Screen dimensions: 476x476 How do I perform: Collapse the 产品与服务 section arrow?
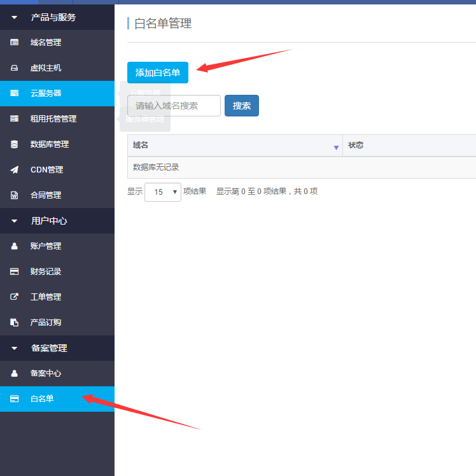pyautogui.click(x=15, y=17)
